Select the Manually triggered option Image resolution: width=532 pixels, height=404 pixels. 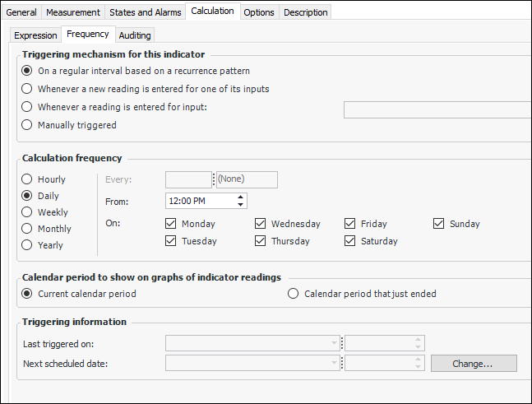point(28,125)
